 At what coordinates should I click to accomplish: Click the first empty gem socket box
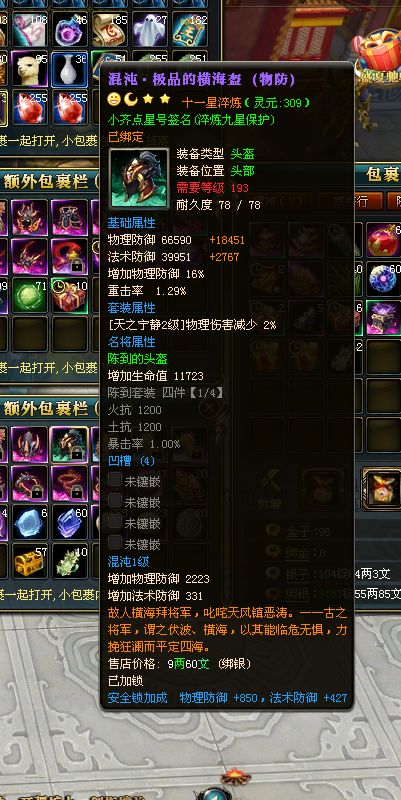[x=115, y=479]
